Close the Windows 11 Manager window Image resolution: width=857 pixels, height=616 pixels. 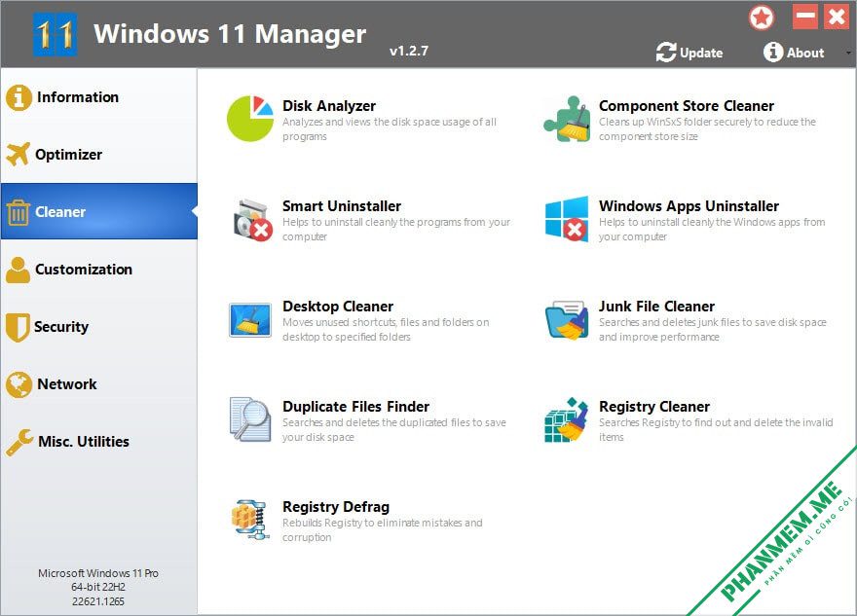click(x=837, y=17)
